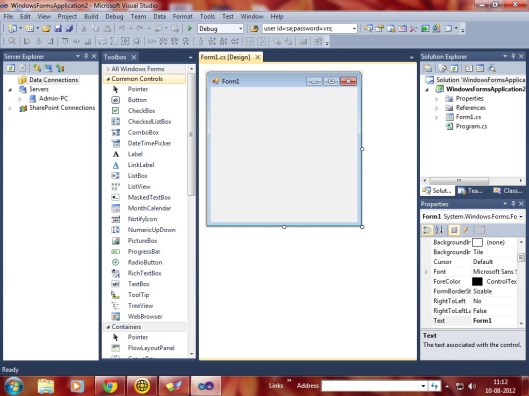529x396 pixels.
Task: Select Form1.cs in Solution Explorer
Action: [x=468, y=117]
